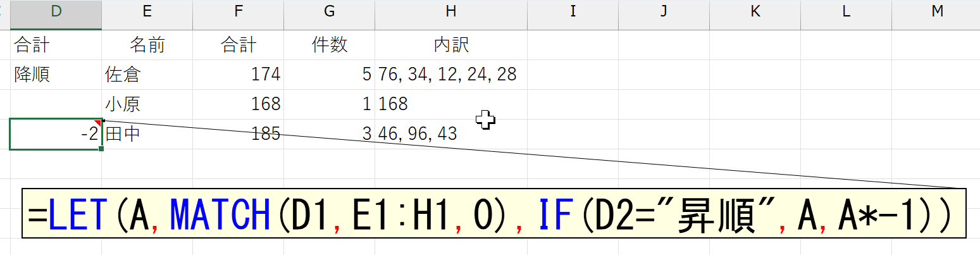The height and width of the screenshot is (255, 980).
Task: Select the active cell showing -2
Action: [56, 134]
